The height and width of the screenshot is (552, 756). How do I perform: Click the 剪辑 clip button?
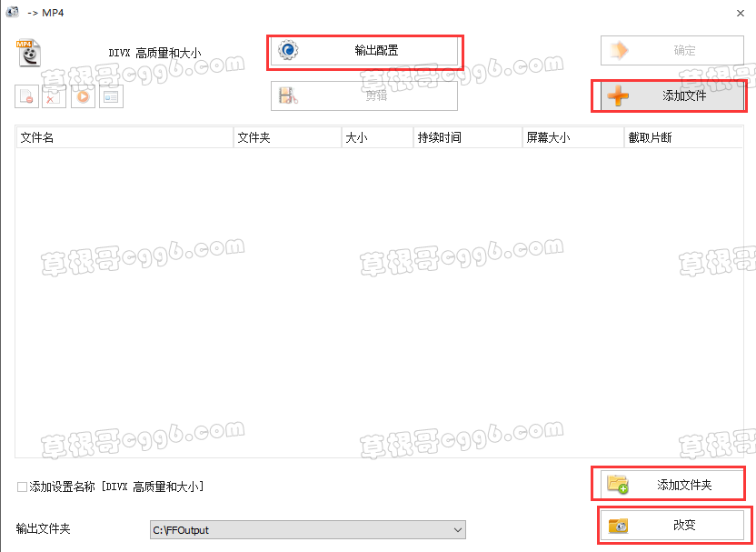(x=364, y=95)
